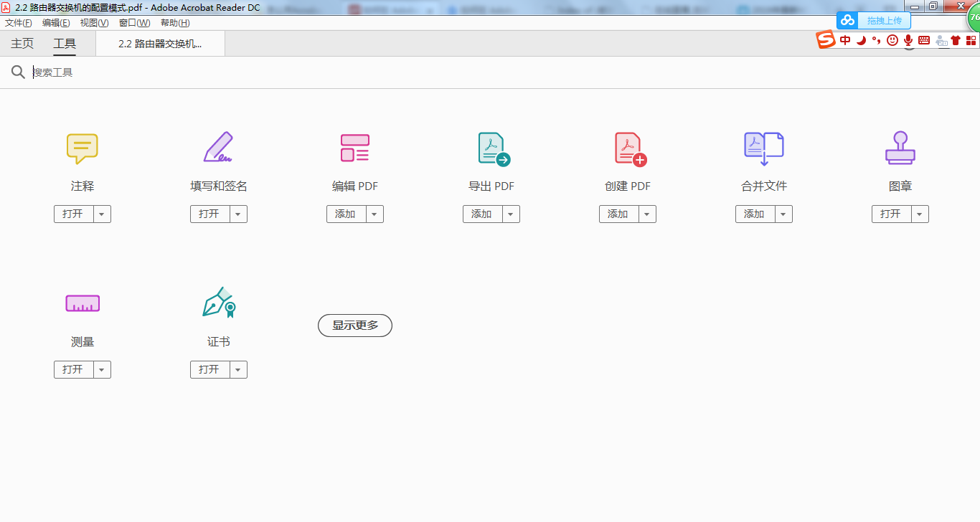Click the 编辑 PDF tool icon

pos(354,148)
